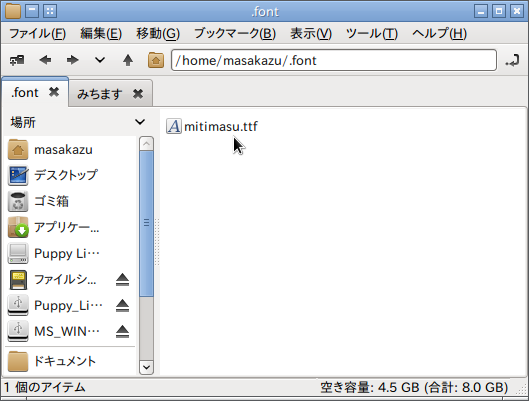Open masakazu home folder in sidebar
529x401 pixels.
point(63,149)
